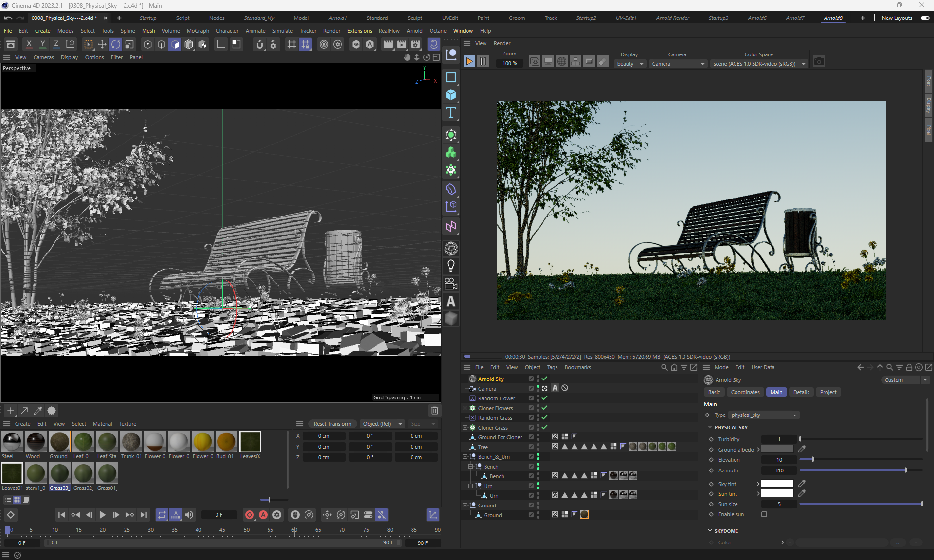Select the Rotate tool in toolbar
The height and width of the screenshot is (560, 934).
click(x=116, y=44)
